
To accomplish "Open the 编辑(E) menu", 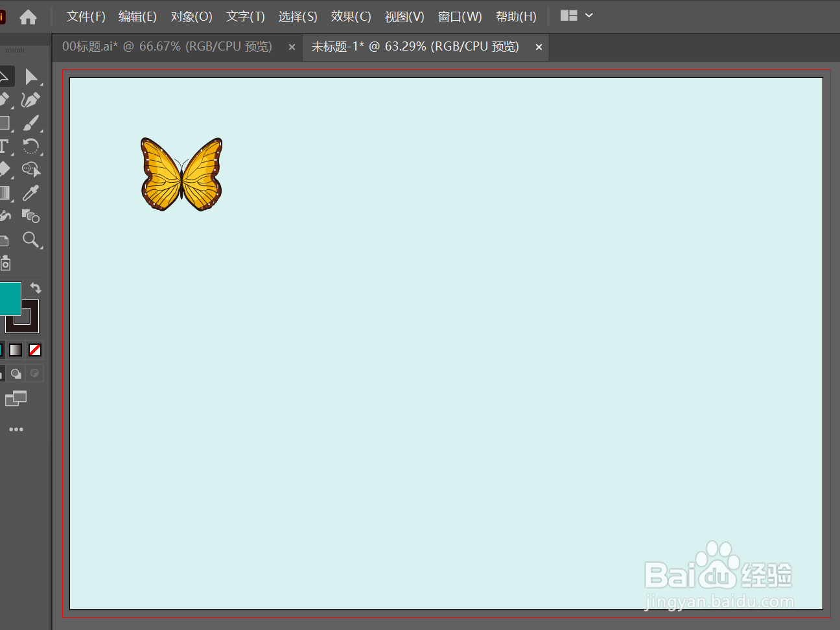I will tap(137, 16).
